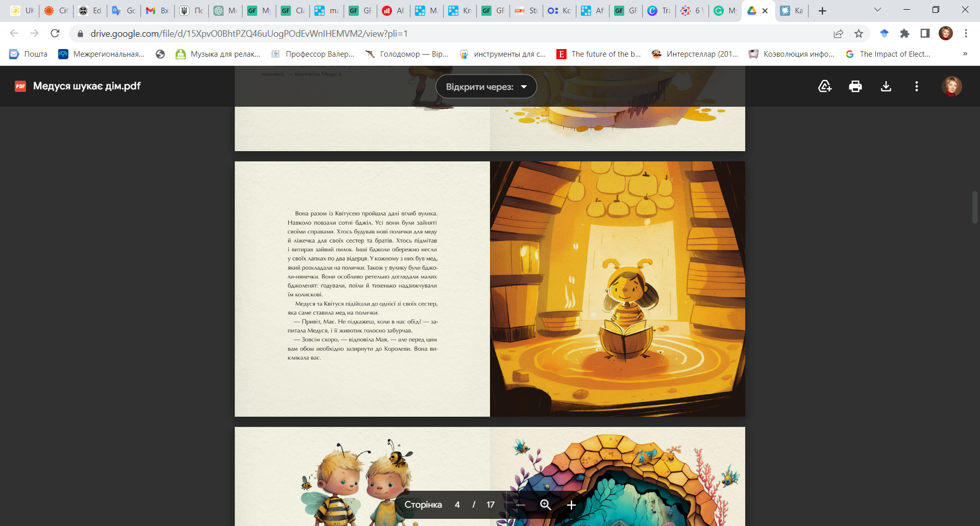Screen dimensions: 980x526
Task: Open 'Козволюция инфо...' bookmark
Action: pyautogui.click(x=791, y=54)
